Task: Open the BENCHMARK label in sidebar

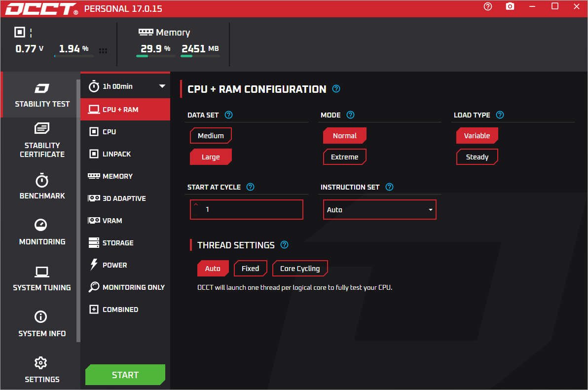Action: point(42,196)
